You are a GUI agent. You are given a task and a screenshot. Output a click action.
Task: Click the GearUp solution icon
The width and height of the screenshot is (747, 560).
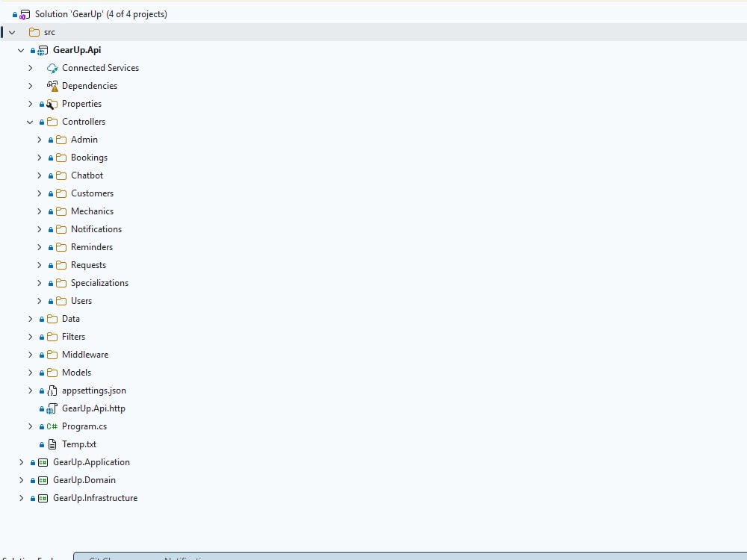25,14
